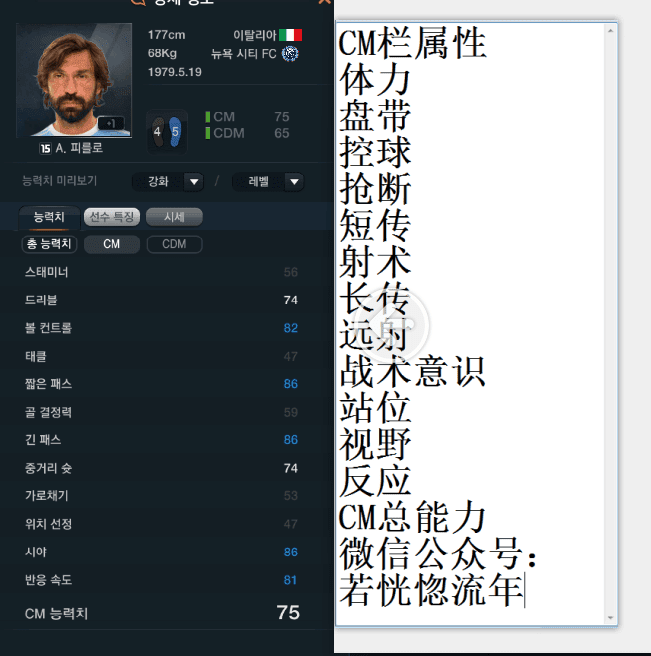
Task: Switch to the 시세 tab
Action: (174, 217)
